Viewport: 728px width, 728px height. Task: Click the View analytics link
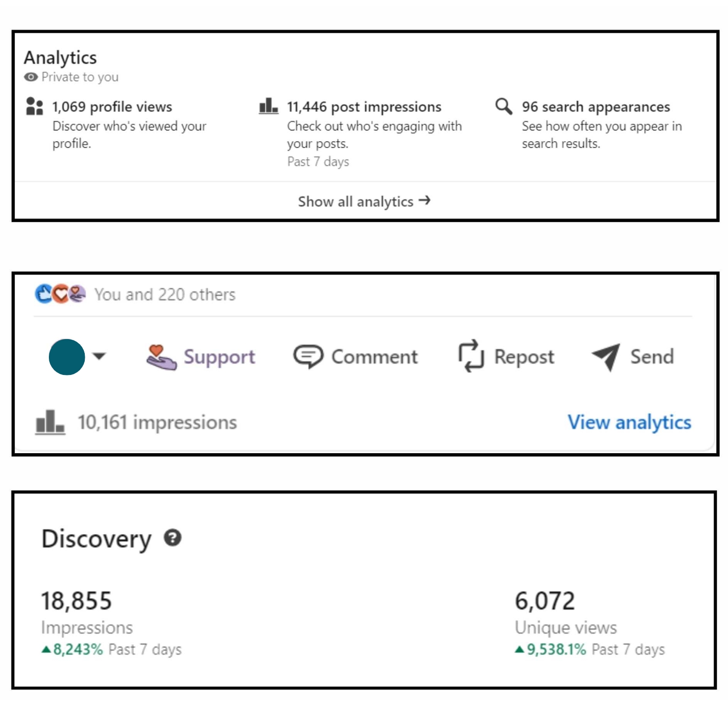630,422
